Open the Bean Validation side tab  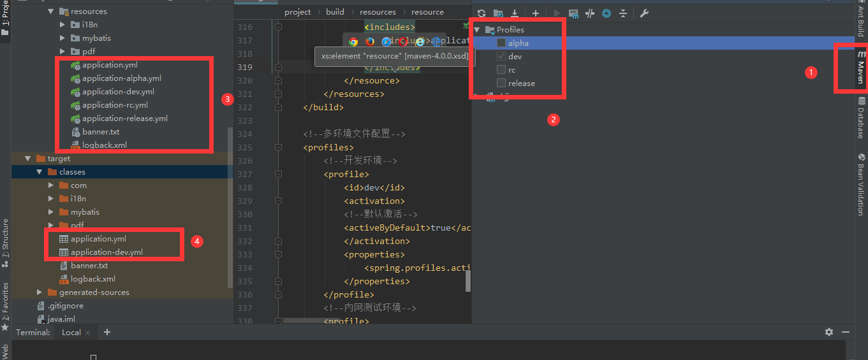tap(861, 184)
